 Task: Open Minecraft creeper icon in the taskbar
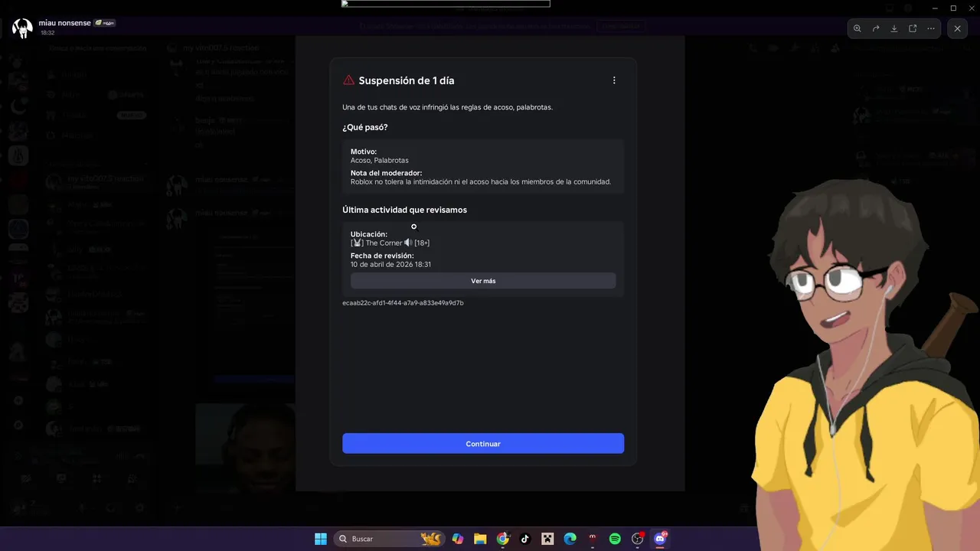coord(547,539)
